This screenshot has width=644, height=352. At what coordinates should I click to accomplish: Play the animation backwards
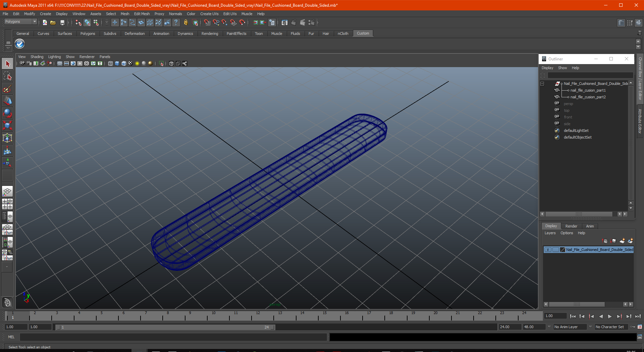(x=600, y=316)
